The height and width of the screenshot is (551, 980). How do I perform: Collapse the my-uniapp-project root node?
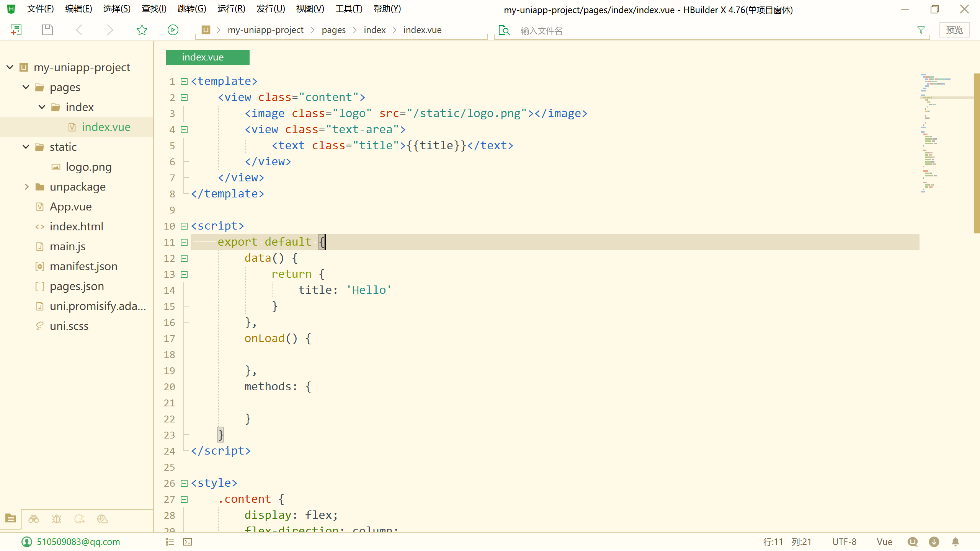(x=10, y=67)
